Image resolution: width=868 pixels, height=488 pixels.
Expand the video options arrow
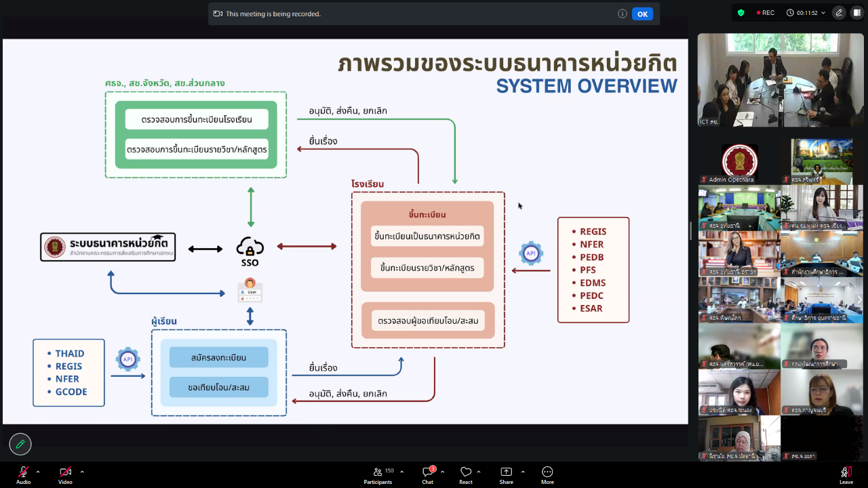(82, 472)
